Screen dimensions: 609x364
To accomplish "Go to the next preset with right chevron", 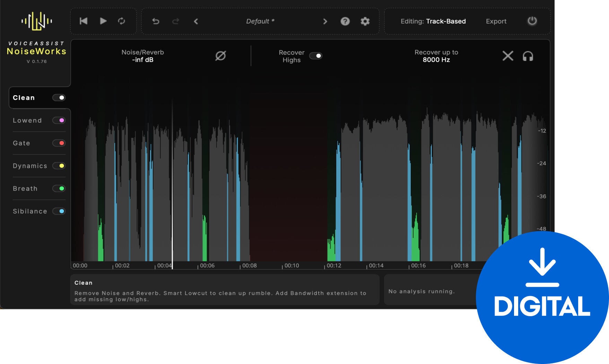I will click(325, 21).
